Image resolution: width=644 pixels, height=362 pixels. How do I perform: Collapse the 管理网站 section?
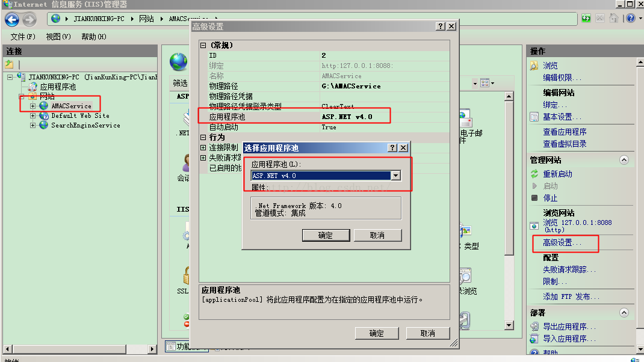coord(624,160)
